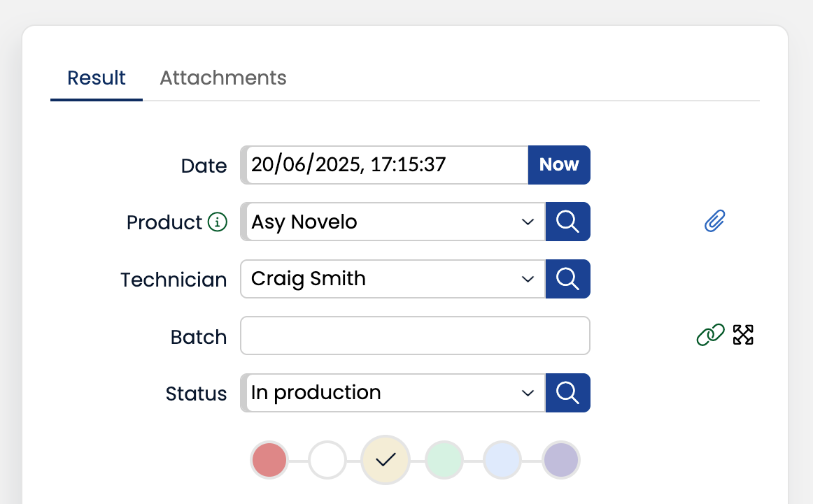Click the expand arrows icon beside Batch

pos(743,335)
